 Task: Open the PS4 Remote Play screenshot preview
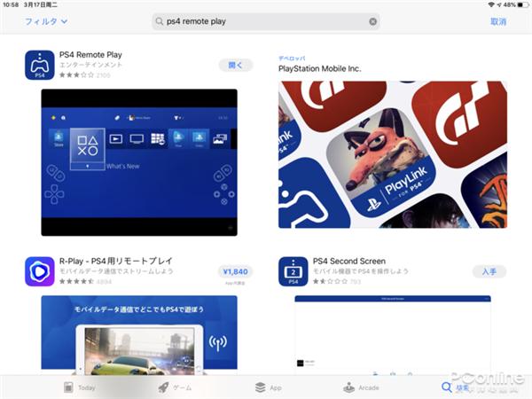point(139,162)
